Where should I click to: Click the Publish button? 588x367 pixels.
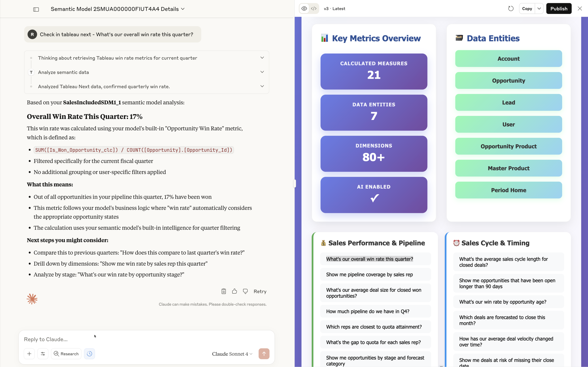559,9
